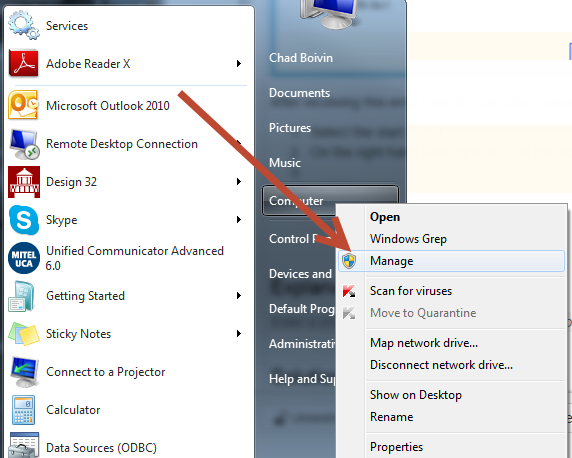Expand the Getting Started submenu arrow
Image resolution: width=572 pixels, height=458 pixels.
(239, 295)
